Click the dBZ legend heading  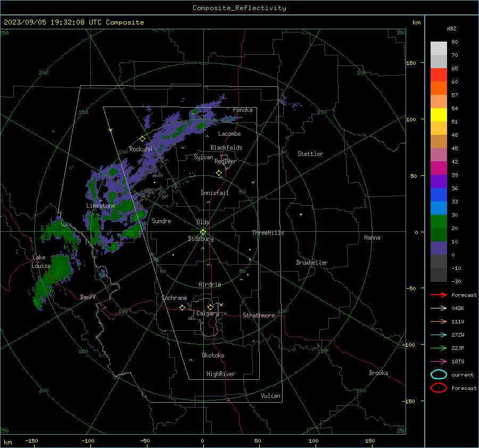coord(451,28)
